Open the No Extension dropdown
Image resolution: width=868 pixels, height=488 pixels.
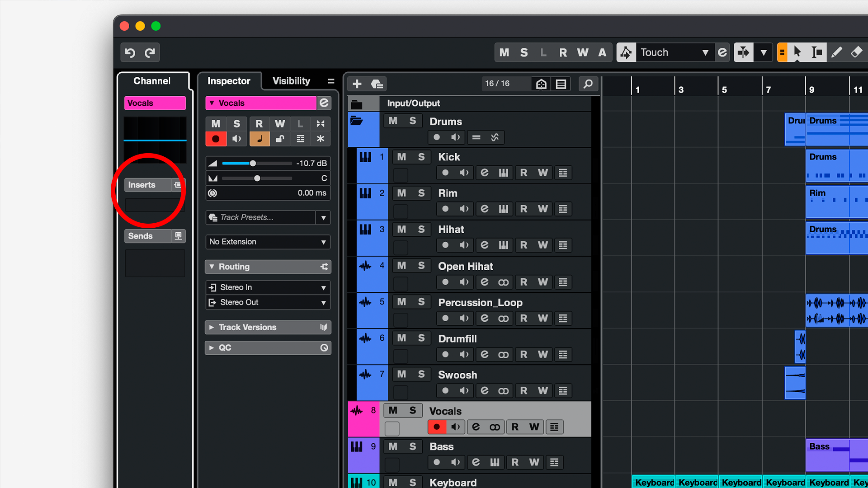click(268, 242)
